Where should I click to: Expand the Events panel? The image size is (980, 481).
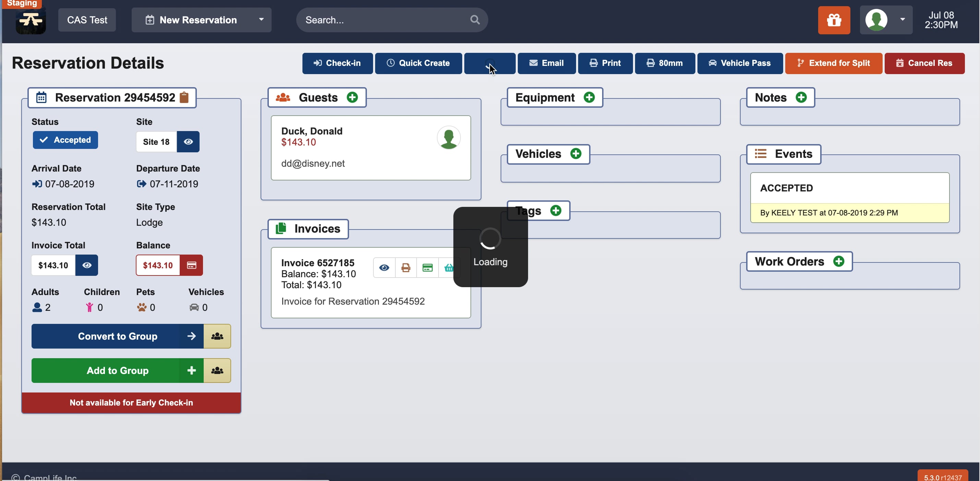tap(783, 154)
